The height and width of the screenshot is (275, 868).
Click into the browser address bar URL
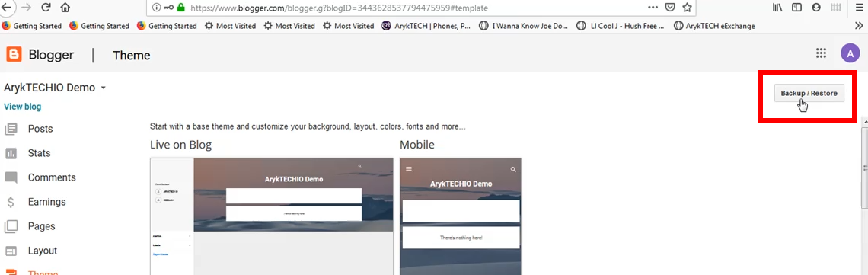(x=340, y=8)
